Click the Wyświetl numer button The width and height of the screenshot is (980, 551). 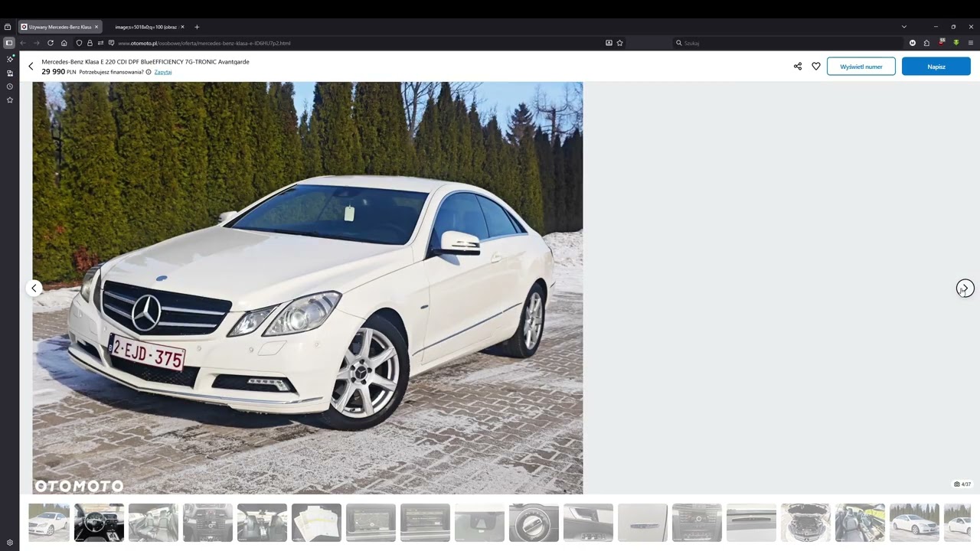pyautogui.click(x=861, y=67)
